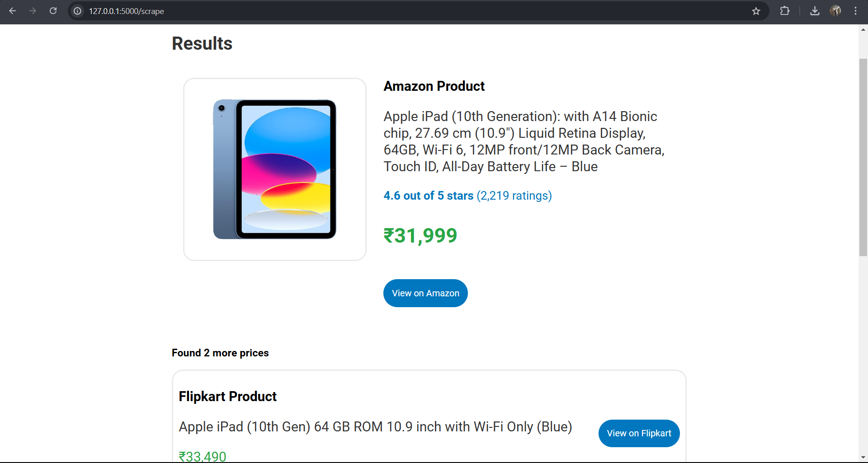Click the browser forward arrow
This screenshot has width=868, height=463.
[33, 11]
